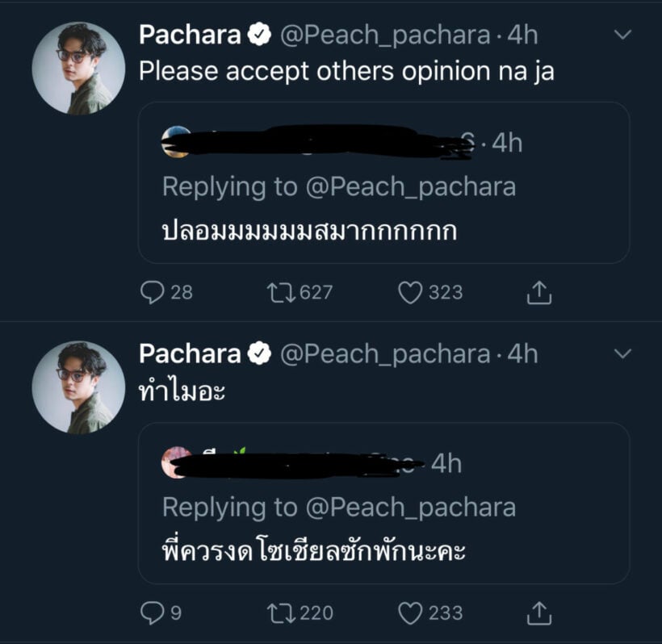
Task: Click the Pachara display name on first tweet
Action: [x=190, y=35]
